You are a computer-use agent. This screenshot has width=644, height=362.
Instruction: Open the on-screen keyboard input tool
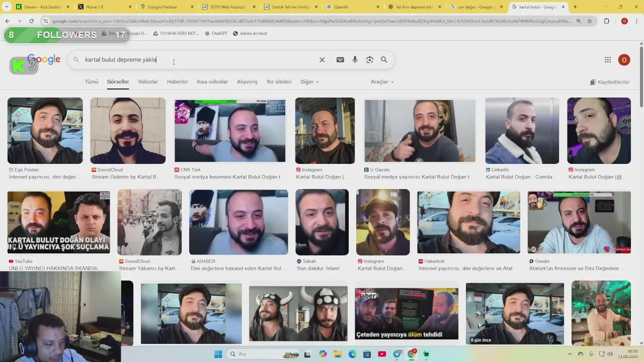(340, 60)
